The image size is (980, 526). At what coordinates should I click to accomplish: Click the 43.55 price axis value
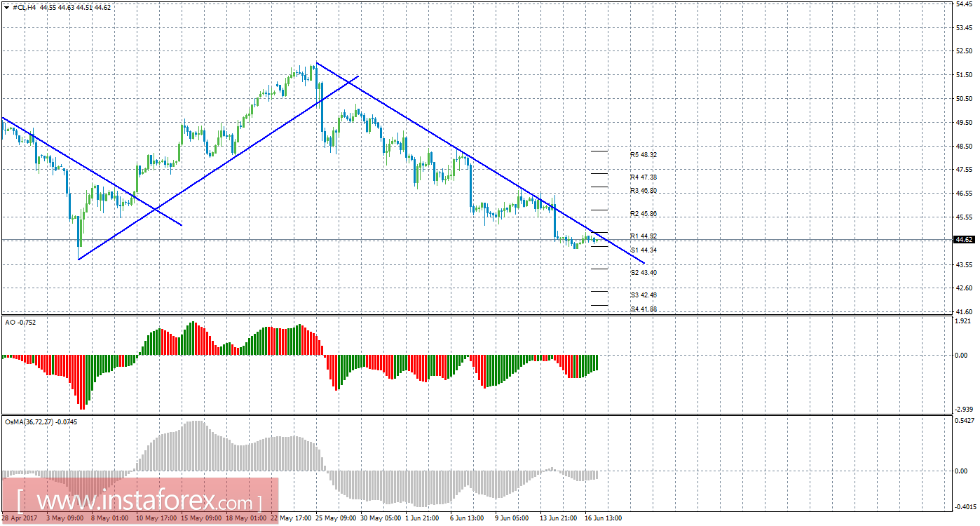pyautogui.click(x=964, y=264)
